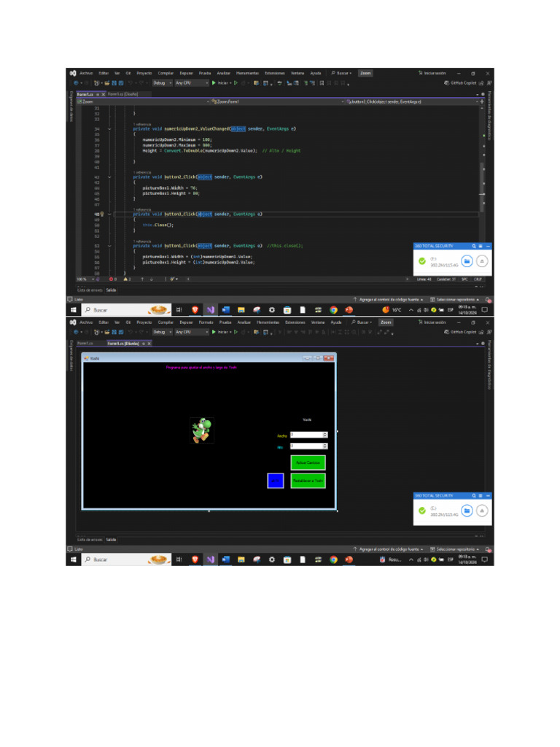Open PowerPoint from taskbar under designer window
This screenshot has width=560, height=747.
click(349, 560)
